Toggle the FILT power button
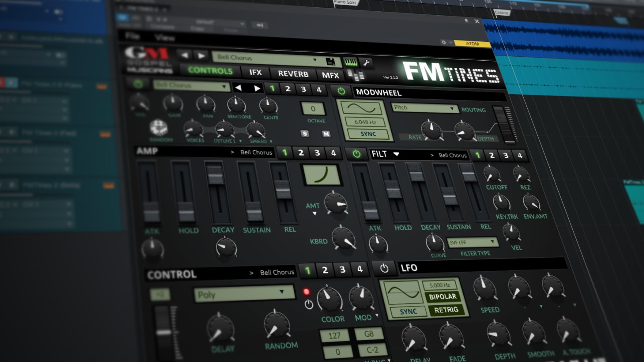Screen dimensions: 644x362 [x=357, y=154]
